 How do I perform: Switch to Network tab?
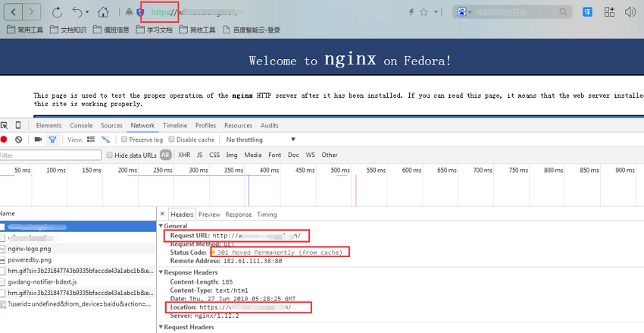coord(143,125)
